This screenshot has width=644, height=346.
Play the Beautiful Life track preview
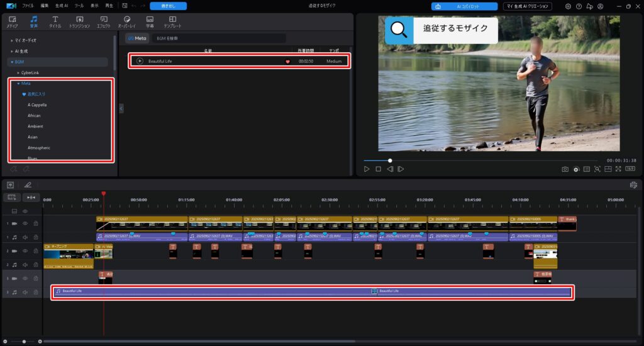coord(140,61)
